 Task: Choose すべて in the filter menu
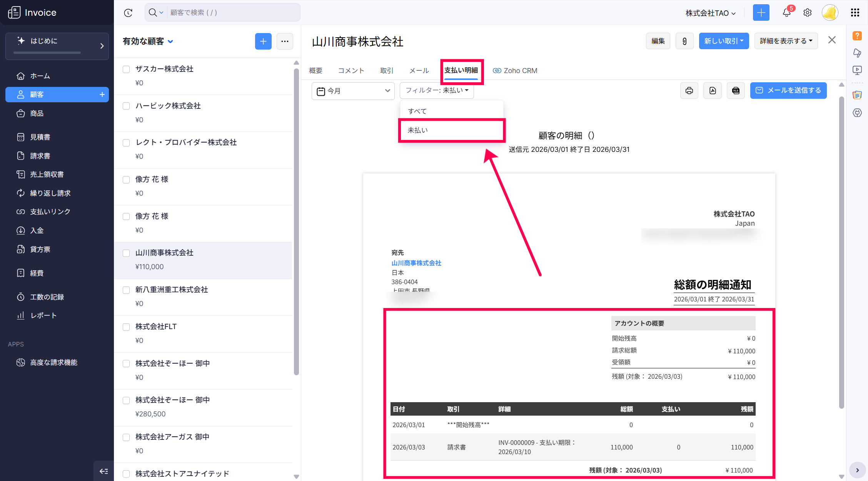(x=417, y=112)
